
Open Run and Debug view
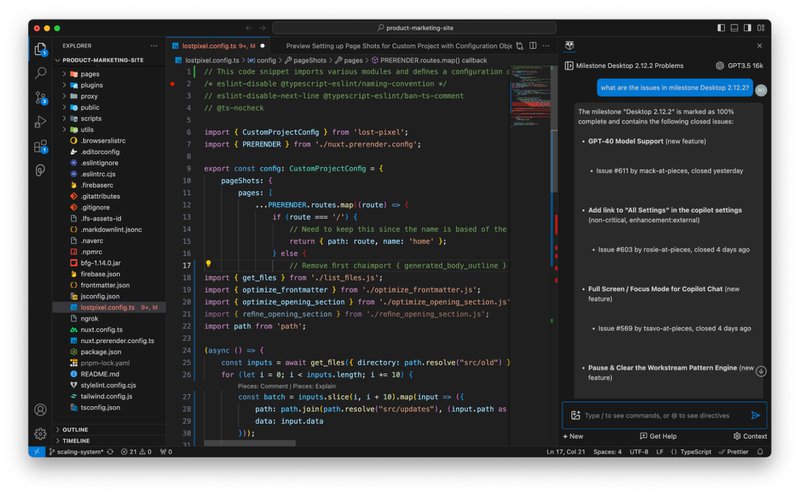(40, 121)
